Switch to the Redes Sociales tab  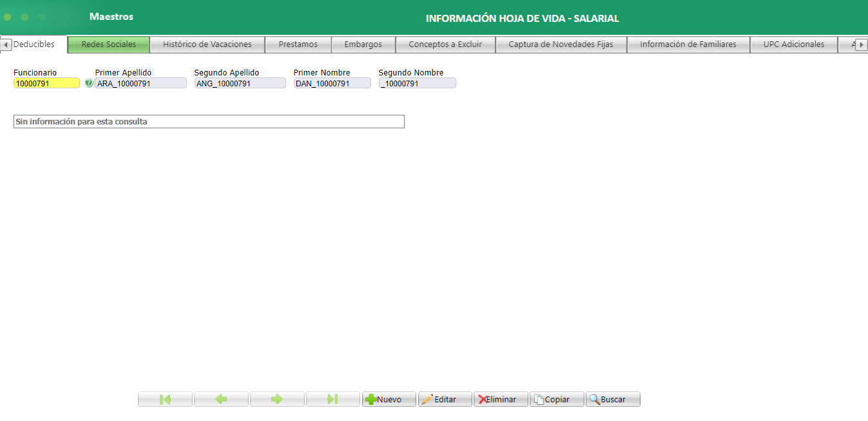pos(108,44)
